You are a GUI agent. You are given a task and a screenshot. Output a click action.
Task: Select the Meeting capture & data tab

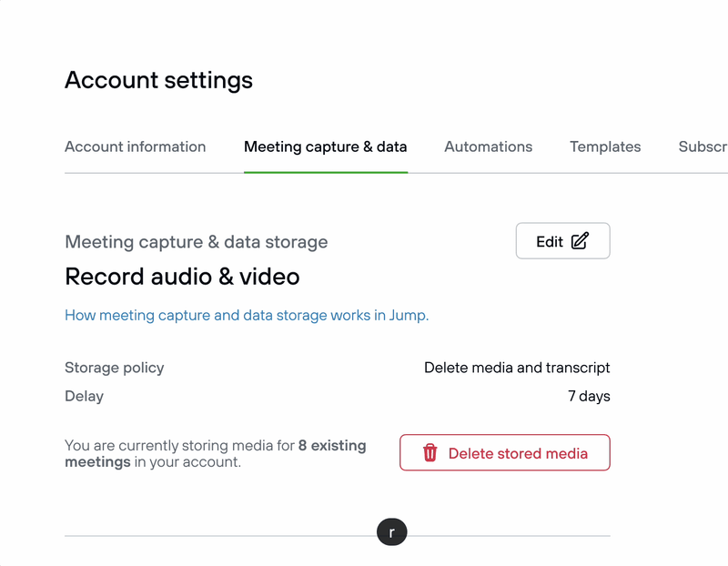point(326,147)
